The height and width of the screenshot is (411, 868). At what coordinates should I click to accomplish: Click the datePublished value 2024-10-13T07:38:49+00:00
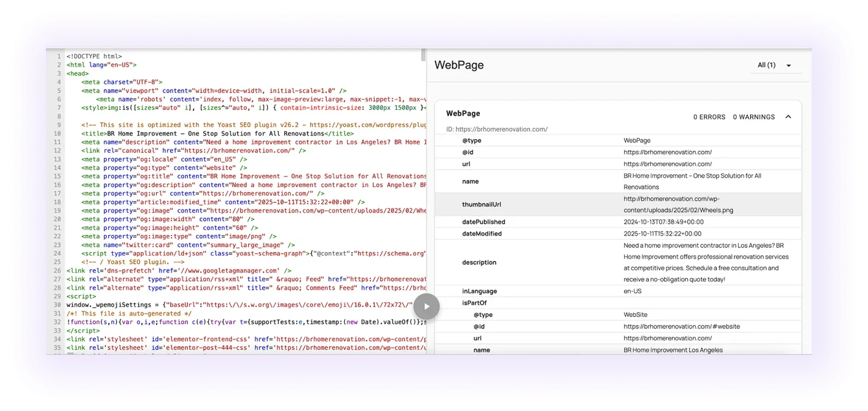point(663,222)
